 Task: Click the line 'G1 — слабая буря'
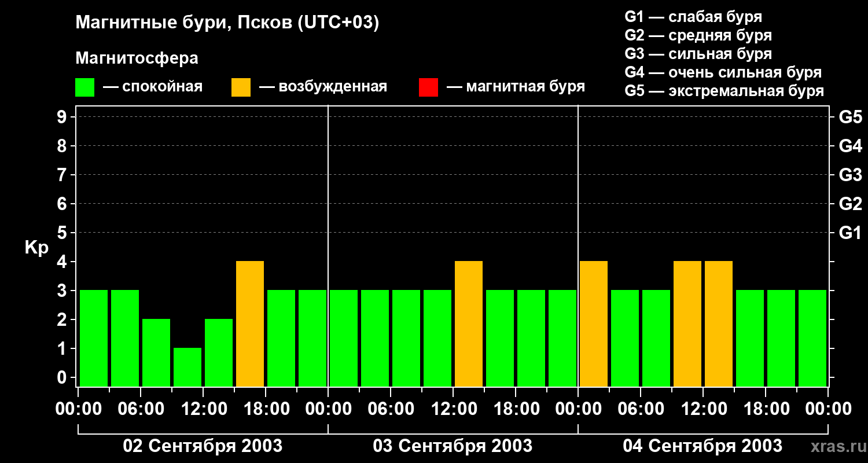pyautogui.click(x=693, y=17)
